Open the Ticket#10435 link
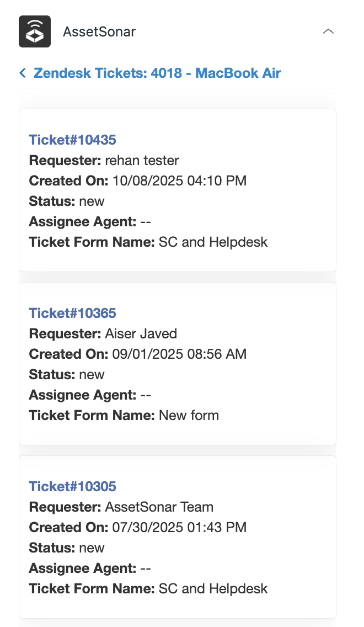This screenshot has height=627, width=364. click(72, 140)
